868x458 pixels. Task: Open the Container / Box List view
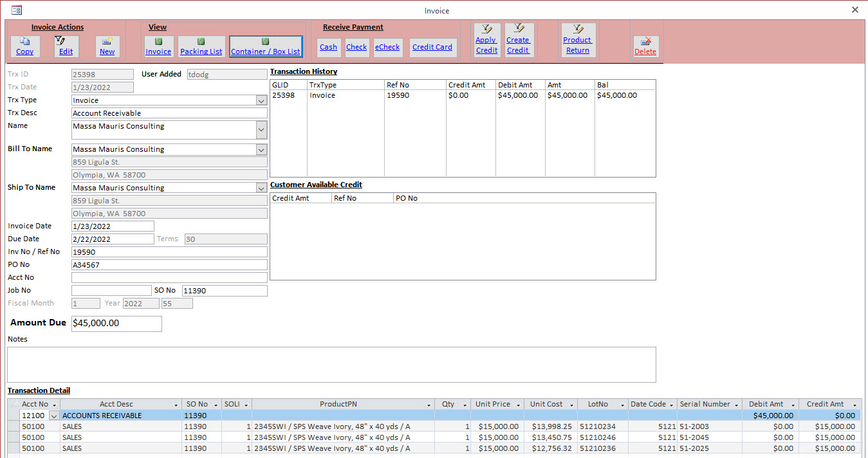tap(266, 46)
